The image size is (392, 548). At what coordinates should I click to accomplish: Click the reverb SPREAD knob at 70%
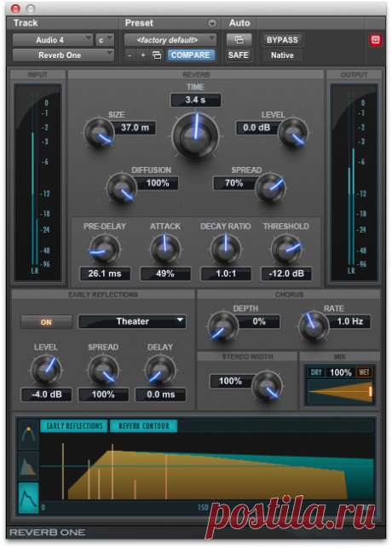pyautogui.click(x=270, y=188)
